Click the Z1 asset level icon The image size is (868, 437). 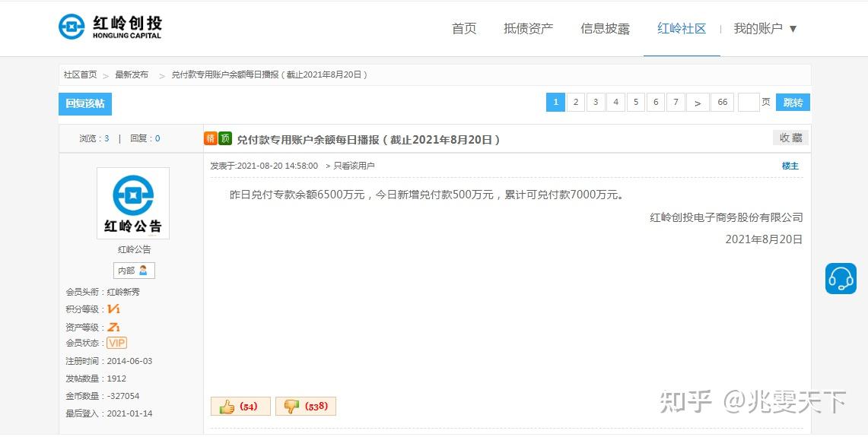(113, 327)
